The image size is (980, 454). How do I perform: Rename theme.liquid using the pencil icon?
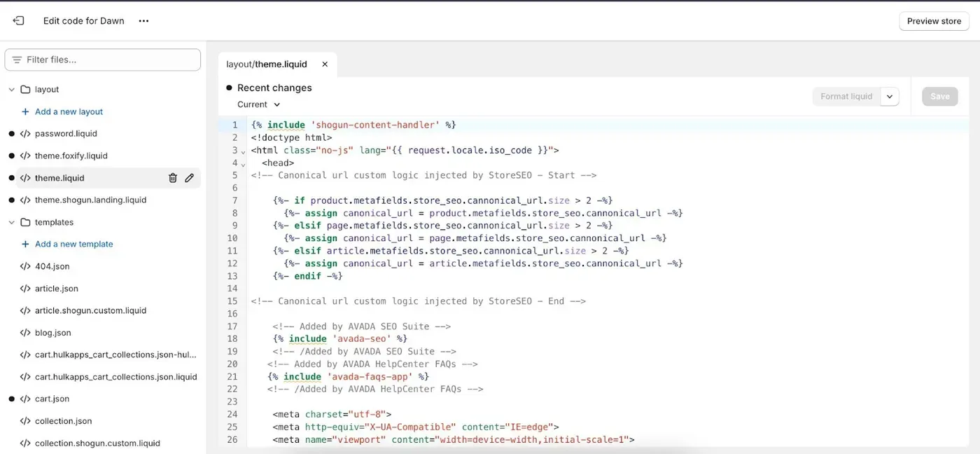tap(189, 178)
